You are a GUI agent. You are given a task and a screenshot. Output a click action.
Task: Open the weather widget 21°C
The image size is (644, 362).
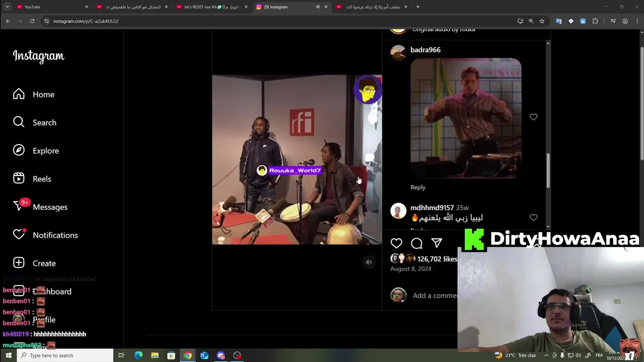click(515, 355)
